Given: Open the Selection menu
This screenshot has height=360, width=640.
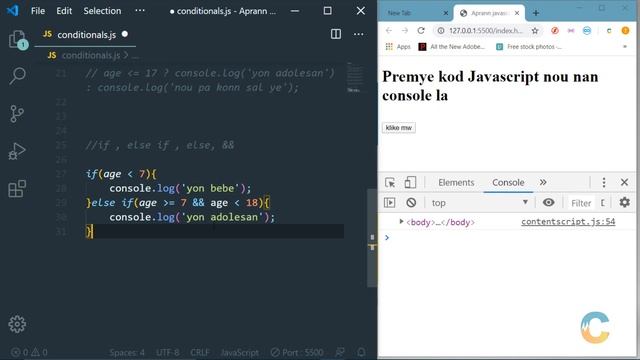Looking at the screenshot, I should coord(102,11).
